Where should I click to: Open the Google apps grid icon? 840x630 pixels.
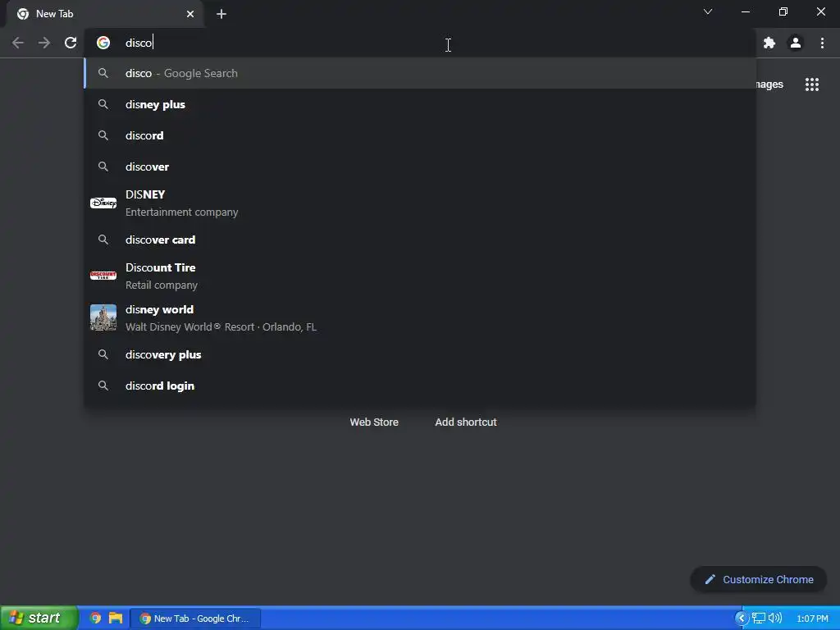click(812, 84)
